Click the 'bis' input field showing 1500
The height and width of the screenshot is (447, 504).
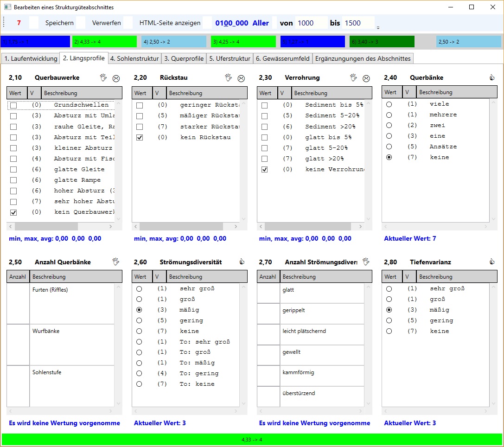coord(358,23)
